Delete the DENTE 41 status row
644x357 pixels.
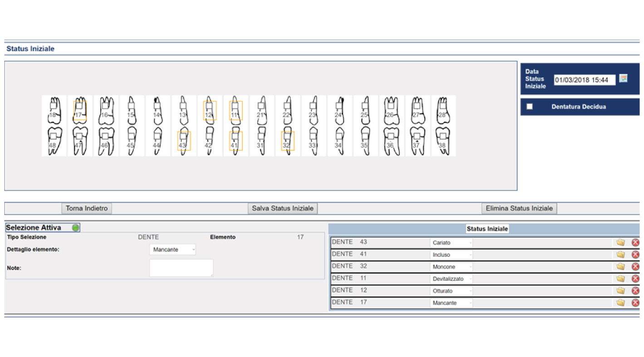[635, 254]
